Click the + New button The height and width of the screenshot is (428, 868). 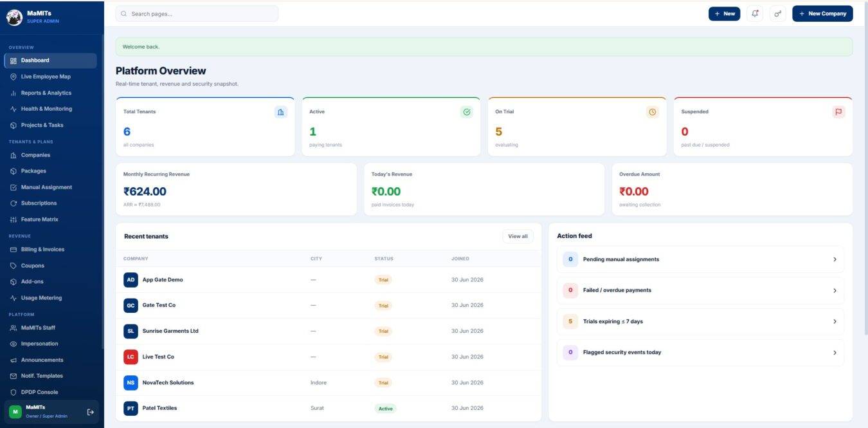coord(725,14)
